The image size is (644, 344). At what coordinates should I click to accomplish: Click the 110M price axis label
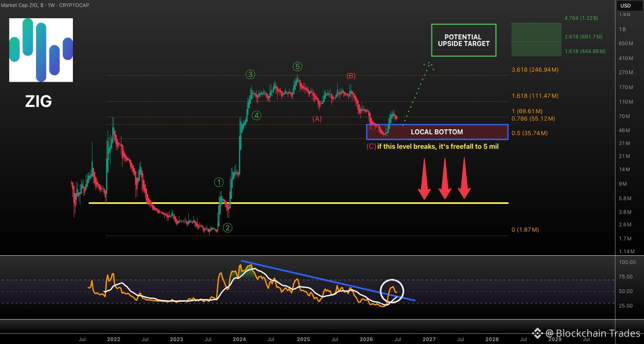tap(626, 102)
